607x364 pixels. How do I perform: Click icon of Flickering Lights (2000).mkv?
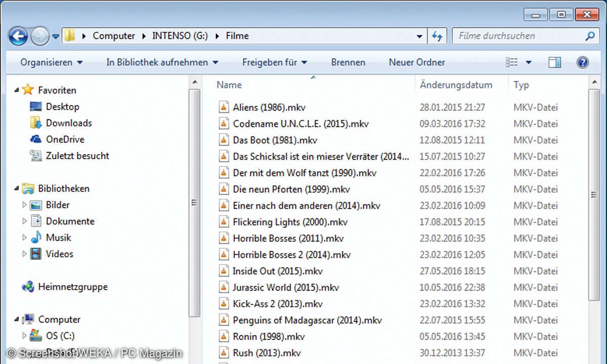[x=224, y=222]
